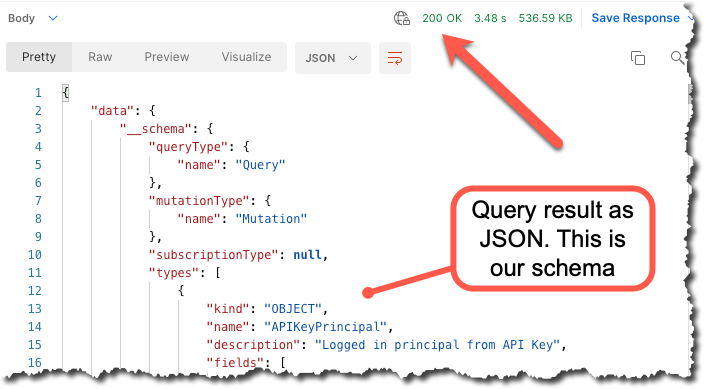Open the Preview tab

(x=167, y=57)
